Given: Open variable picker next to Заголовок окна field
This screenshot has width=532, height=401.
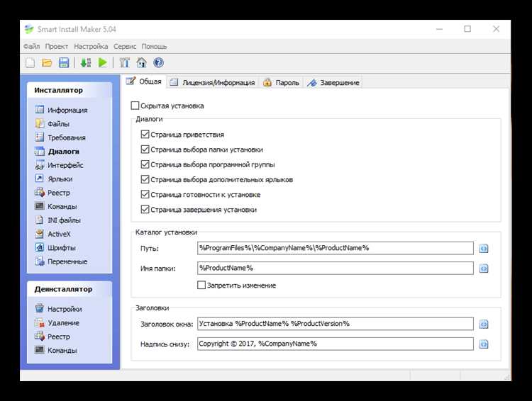Looking at the screenshot, I should (x=484, y=324).
